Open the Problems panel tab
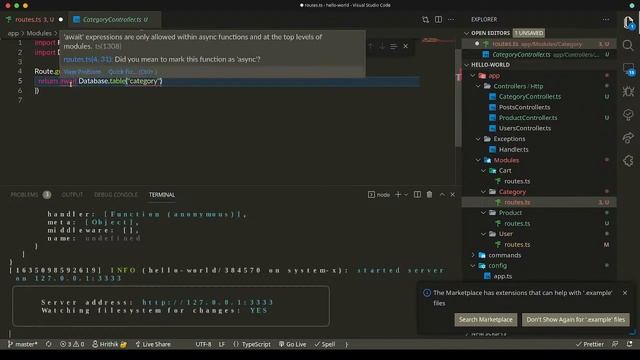The width and height of the screenshot is (640, 360). pyautogui.click(x=30, y=195)
